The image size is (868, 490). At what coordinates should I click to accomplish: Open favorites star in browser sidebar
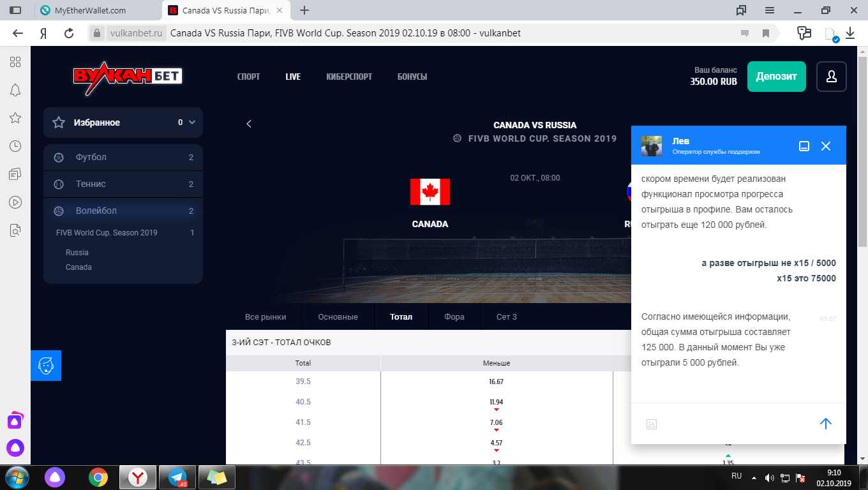point(15,118)
